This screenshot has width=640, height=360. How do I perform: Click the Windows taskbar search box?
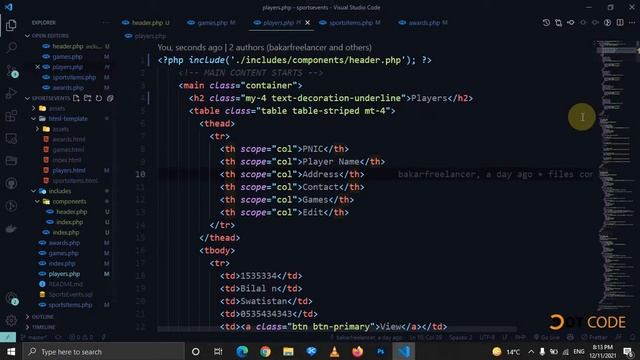104,351
